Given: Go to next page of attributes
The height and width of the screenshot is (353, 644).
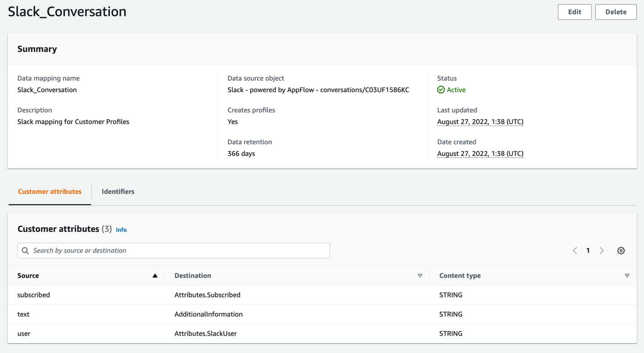Looking at the screenshot, I should click(x=602, y=251).
